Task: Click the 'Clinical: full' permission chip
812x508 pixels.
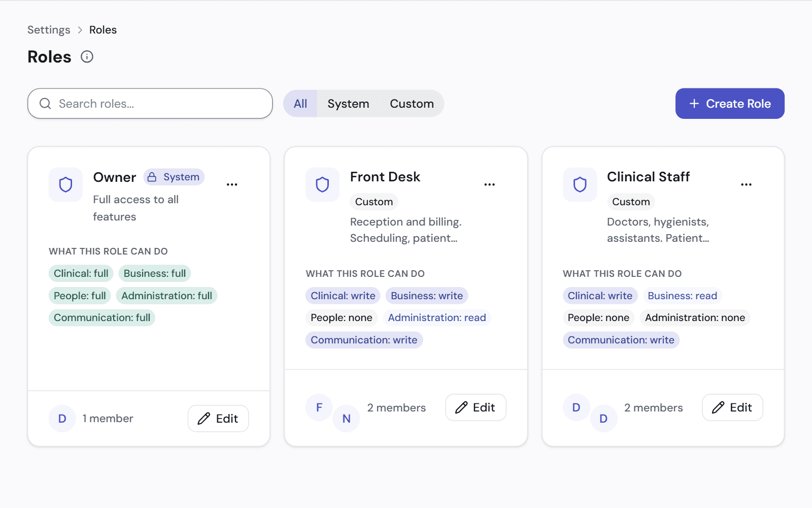Action: point(81,273)
